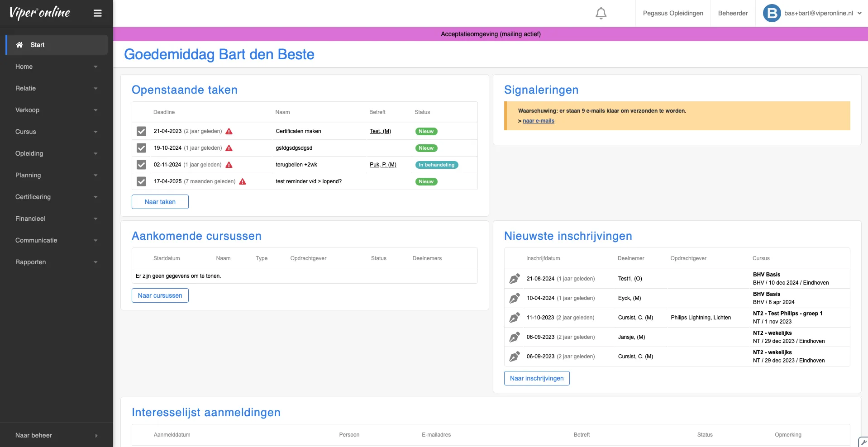868x447 pixels.
Task: Check the test reminder task checkbox
Action: (141, 181)
